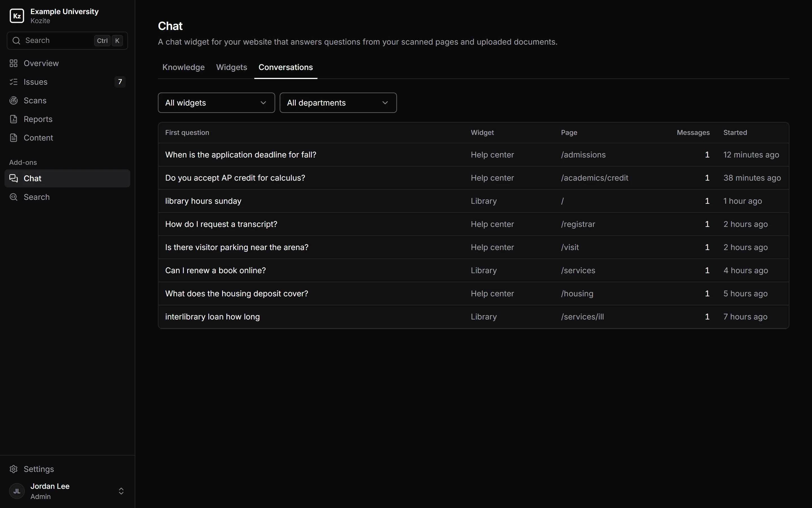Screen dimensions: 812x508
Task: Sort by the First question column header
Action: [187, 132]
